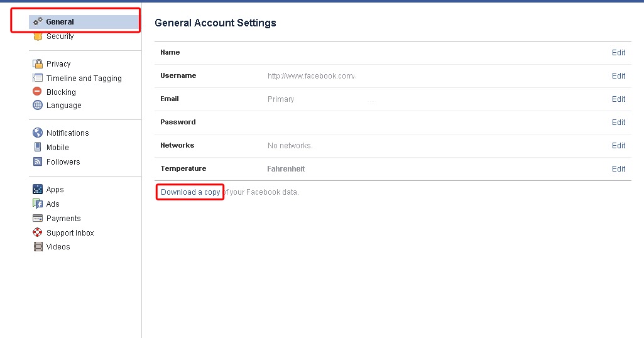The height and width of the screenshot is (338, 644).
Task: Click the Privacy padlock icon
Action: click(x=38, y=63)
